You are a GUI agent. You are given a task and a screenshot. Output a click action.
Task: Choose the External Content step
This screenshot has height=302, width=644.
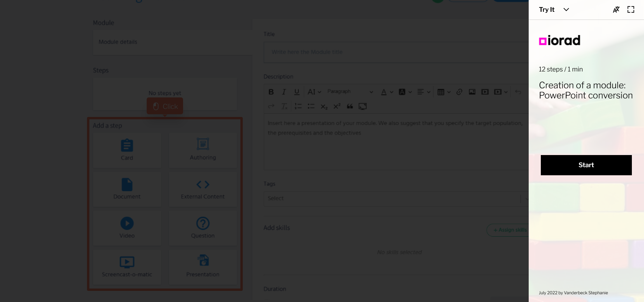pos(203,185)
